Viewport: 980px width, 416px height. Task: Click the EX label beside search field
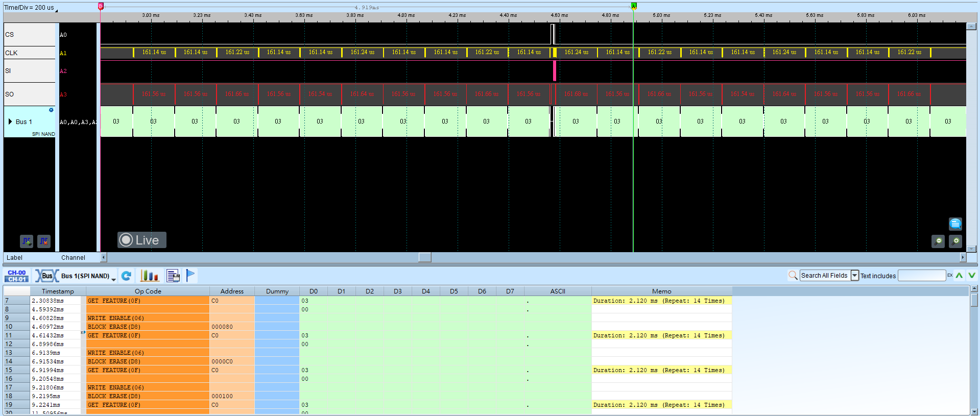coord(950,275)
